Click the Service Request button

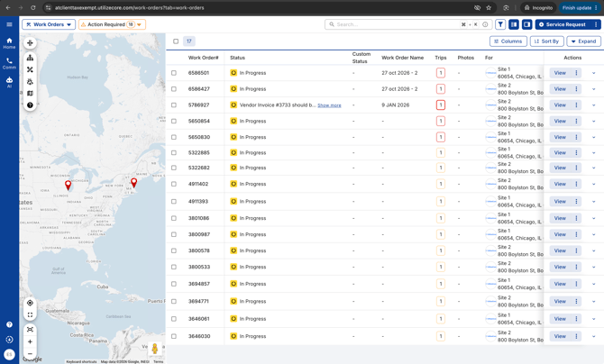[x=563, y=24]
